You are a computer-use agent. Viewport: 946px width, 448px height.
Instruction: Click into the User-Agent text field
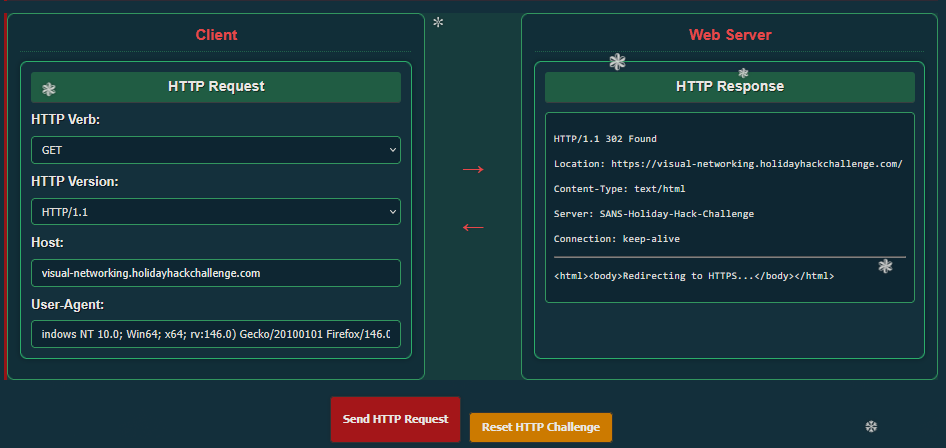coord(216,334)
